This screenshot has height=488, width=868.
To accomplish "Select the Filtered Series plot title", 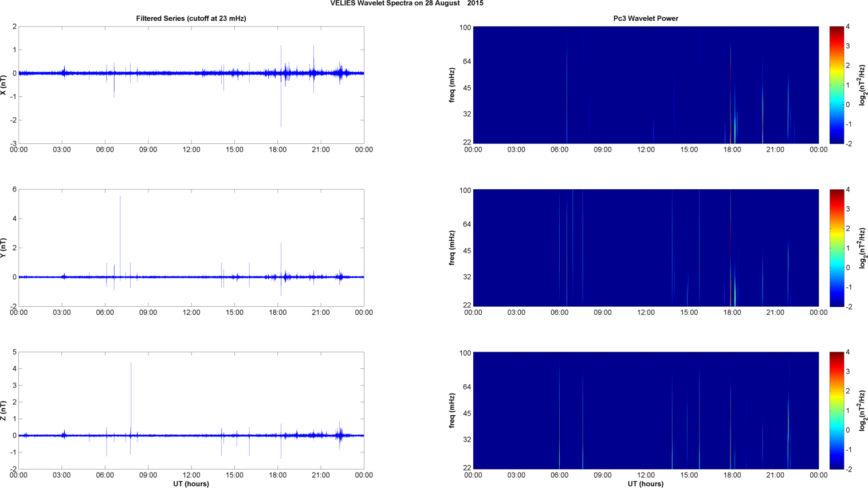I will pyautogui.click(x=191, y=18).
